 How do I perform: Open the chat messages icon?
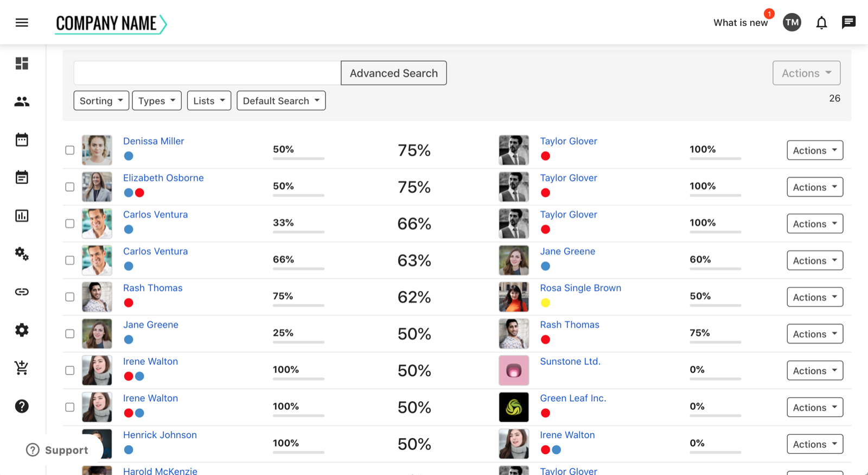tap(848, 22)
